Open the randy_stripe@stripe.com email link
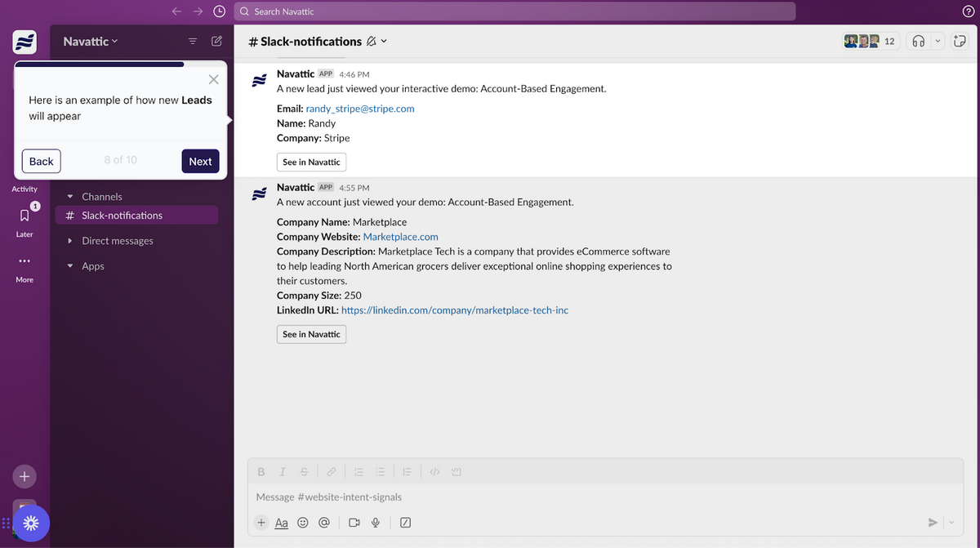This screenshot has width=980, height=548. tap(360, 108)
